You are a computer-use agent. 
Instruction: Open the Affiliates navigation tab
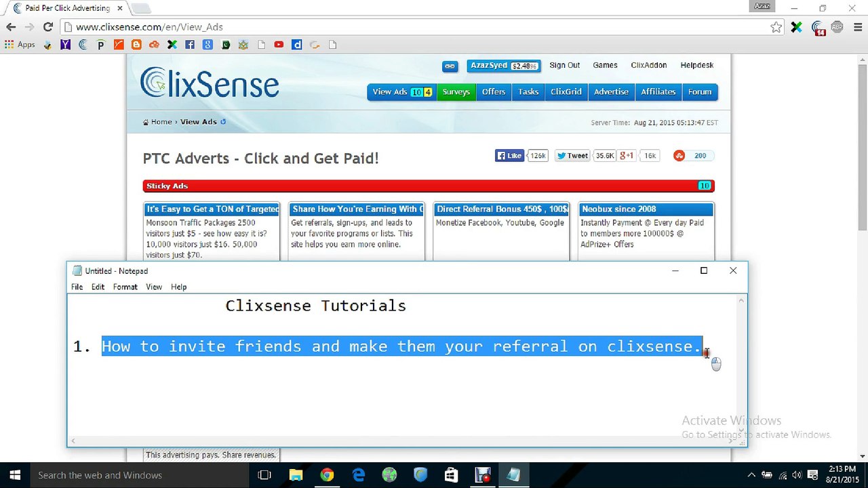pos(658,92)
